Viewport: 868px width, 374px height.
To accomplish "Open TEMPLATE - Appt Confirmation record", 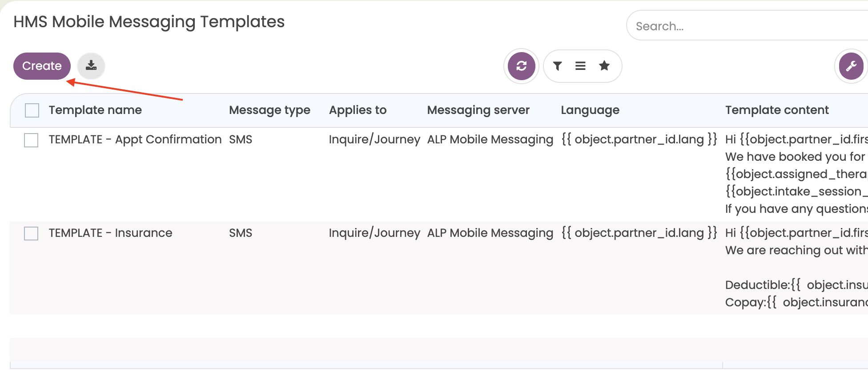I will tap(135, 139).
